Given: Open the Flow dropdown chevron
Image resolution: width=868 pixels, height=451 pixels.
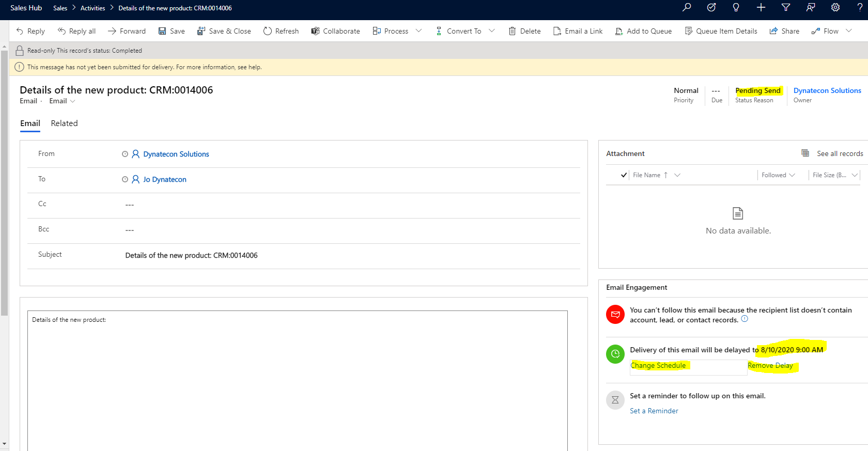Looking at the screenshot, I should [x=849, y=31].
